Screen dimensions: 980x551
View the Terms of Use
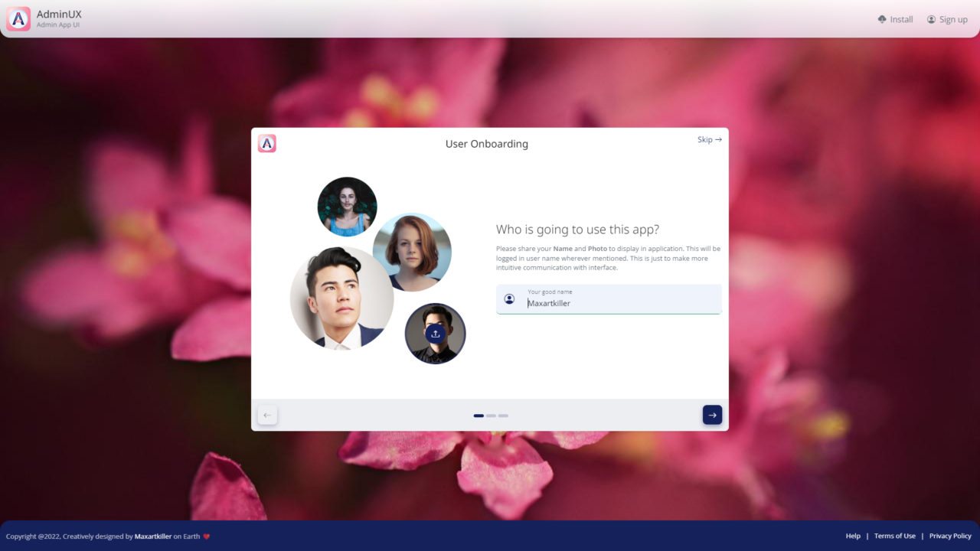tap(895, 536)
